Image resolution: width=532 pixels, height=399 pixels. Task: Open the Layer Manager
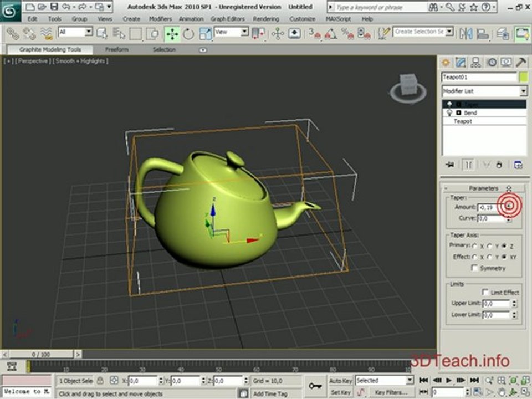click(503, 33)
